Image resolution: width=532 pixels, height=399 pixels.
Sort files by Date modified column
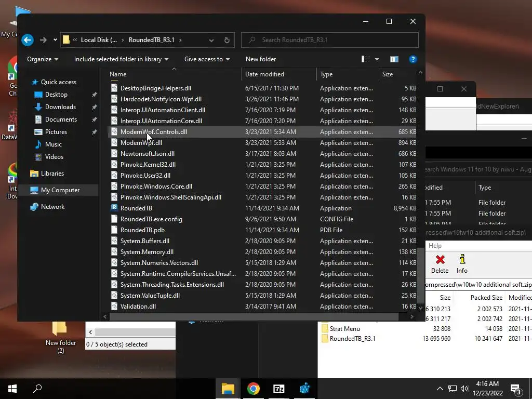coord(279,74)
